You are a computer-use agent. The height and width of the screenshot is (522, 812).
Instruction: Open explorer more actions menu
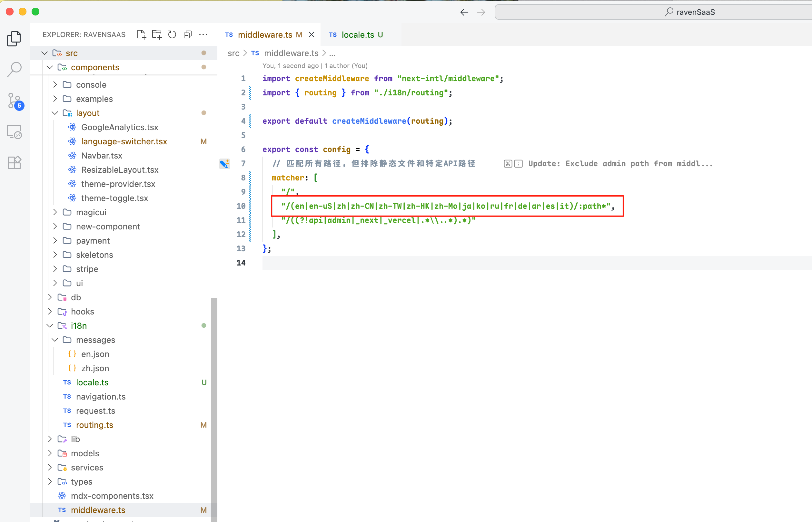(203, 34)
